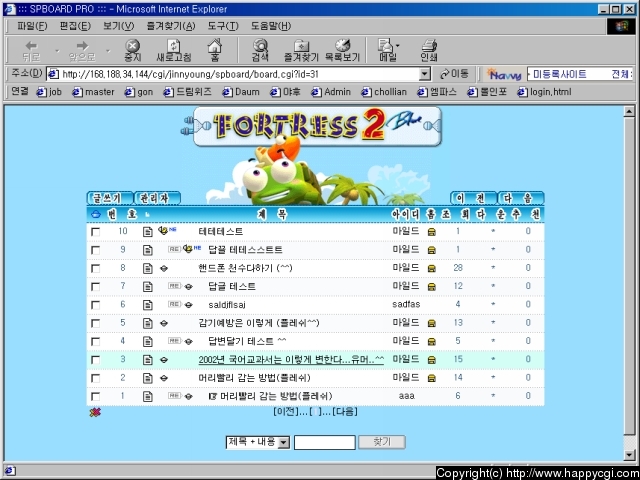Click the 이동 (Go) button
The height and width of the screenshot is (480, 640).
[454, 74]
